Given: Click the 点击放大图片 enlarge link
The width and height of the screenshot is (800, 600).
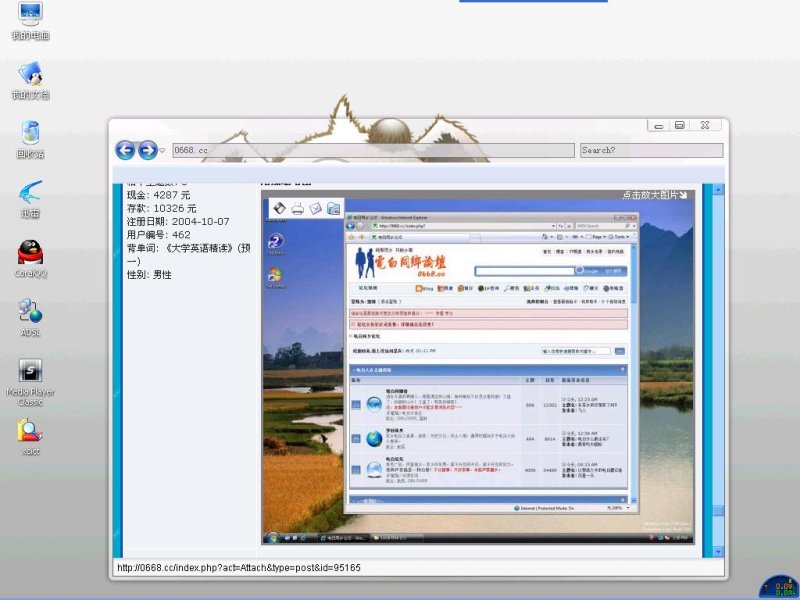Looking at the screenshot, I should [x=656, y=196].
